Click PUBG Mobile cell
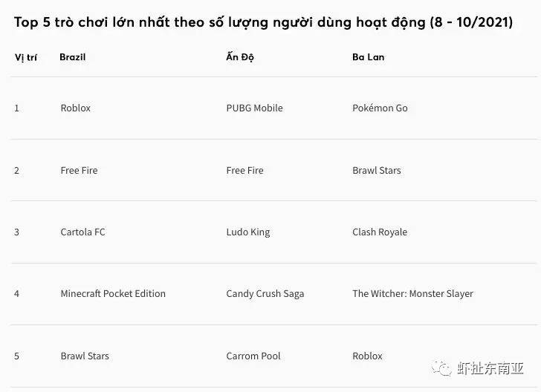This screenshot has height=392, width=541. (255, 108)
